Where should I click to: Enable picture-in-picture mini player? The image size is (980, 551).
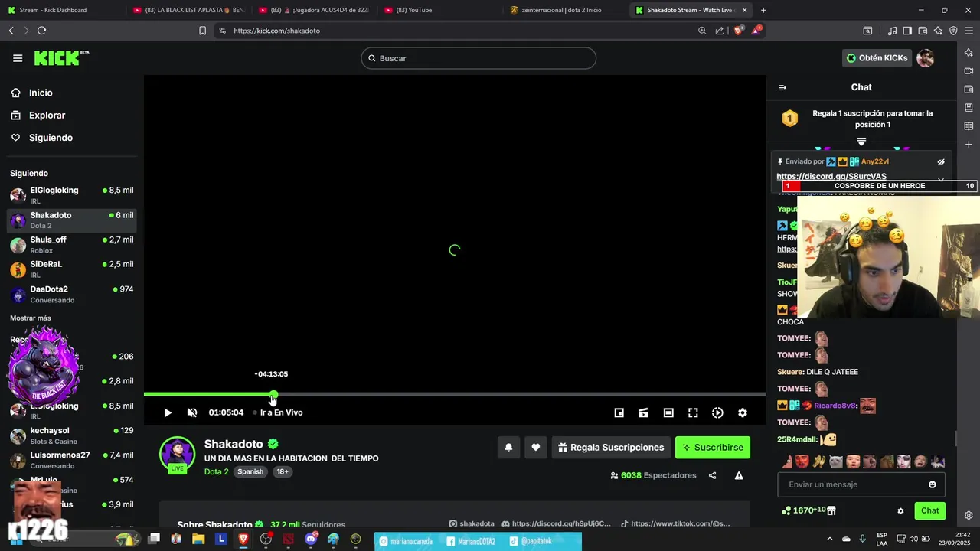619,412
